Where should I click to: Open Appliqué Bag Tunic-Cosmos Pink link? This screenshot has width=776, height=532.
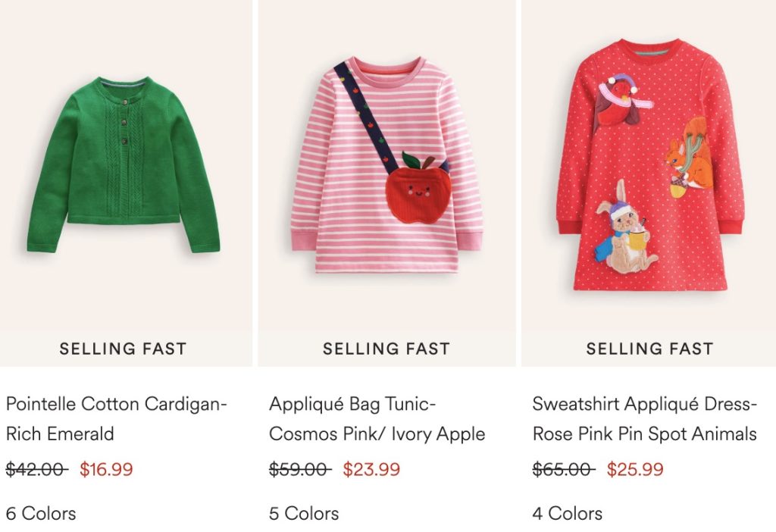[377, 419]
